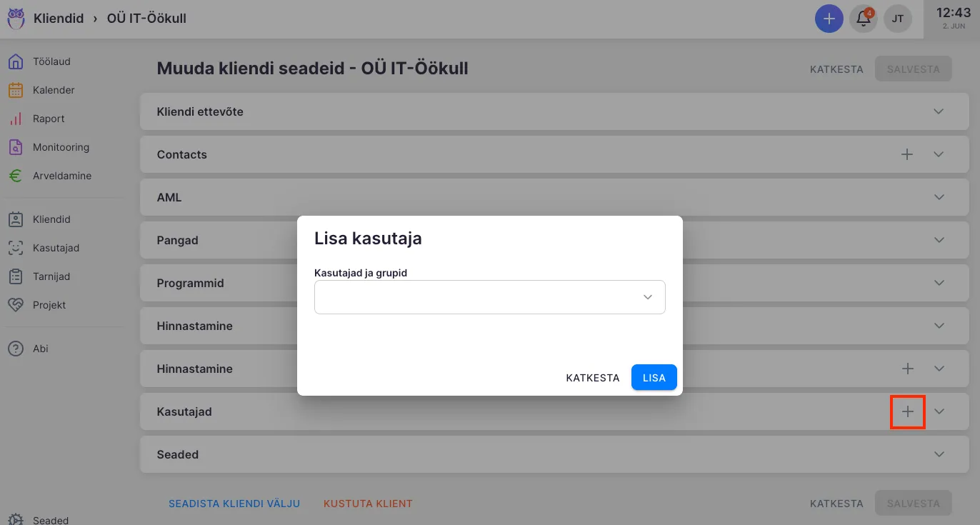Click the blue LISA button

(x=654, y=378)
